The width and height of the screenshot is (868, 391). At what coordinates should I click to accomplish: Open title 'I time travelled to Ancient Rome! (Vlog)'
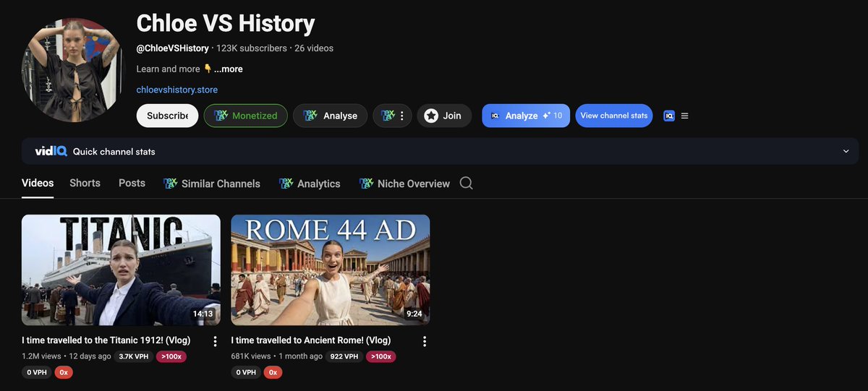311,340
